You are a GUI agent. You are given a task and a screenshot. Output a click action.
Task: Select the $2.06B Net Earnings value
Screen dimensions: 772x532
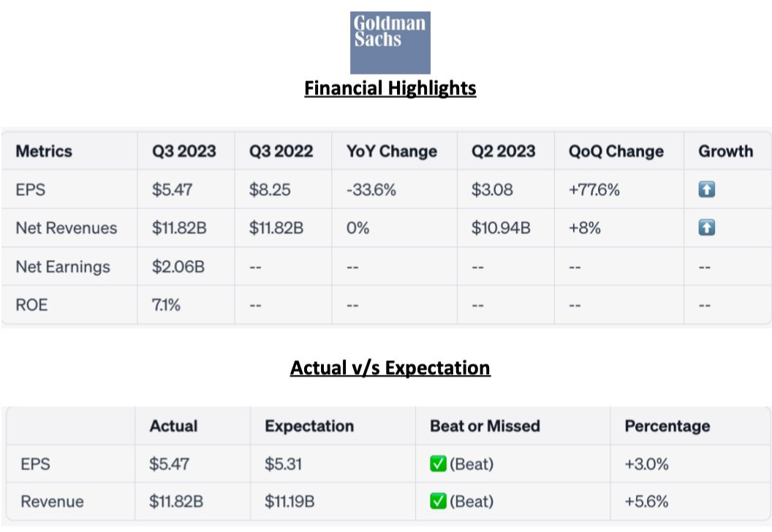[x=178, y=267]
